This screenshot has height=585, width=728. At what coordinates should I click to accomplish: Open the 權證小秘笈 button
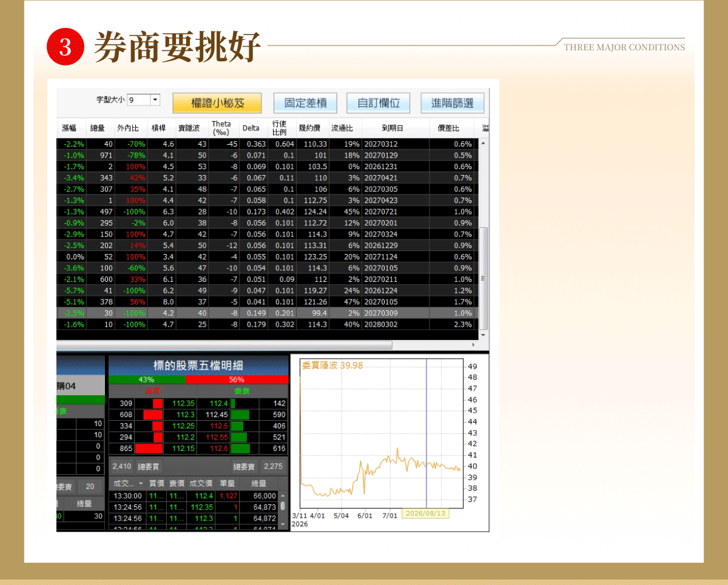pos(217,102)
